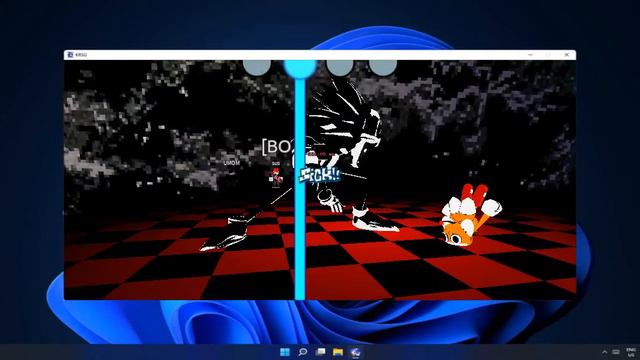The image size is (640, 360).
Task: Click the small red character sprite
Action: (276, 178)
